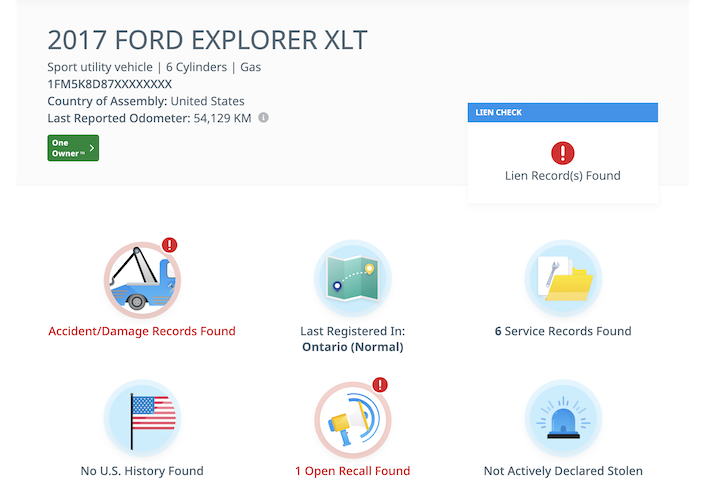710x483 pixels.
Task: Click the odometer info icon
Action: (263, 118)
